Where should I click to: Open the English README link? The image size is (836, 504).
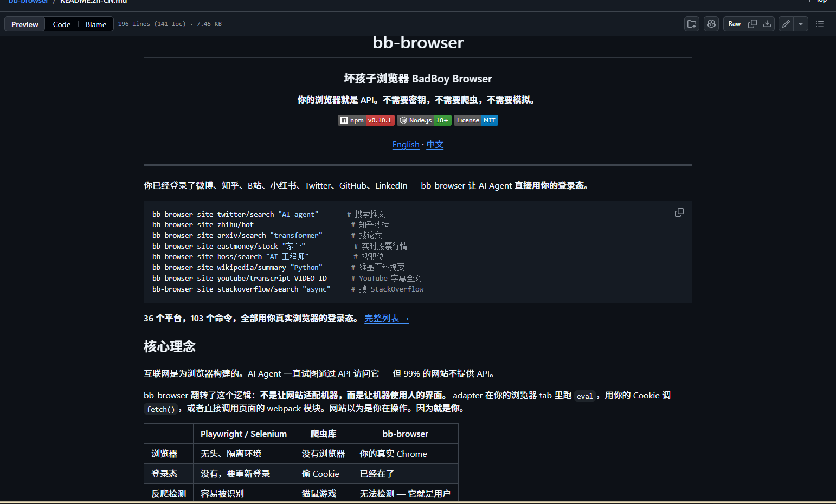(x=406, y=145)
